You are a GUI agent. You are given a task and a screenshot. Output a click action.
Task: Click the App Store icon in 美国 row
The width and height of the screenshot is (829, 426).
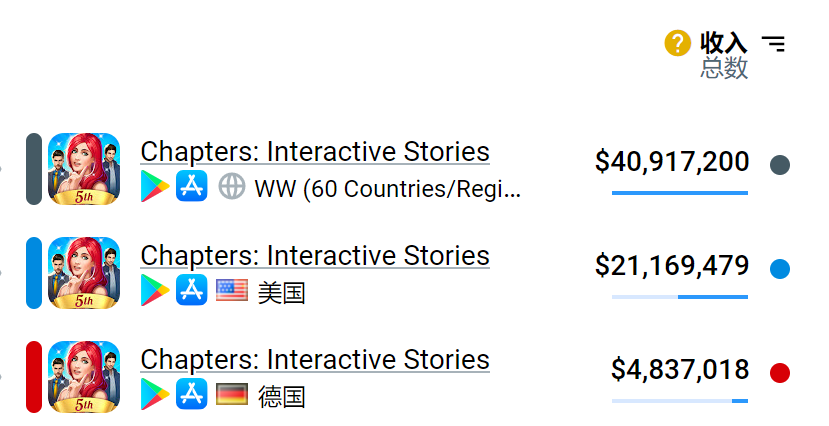[191, 291]
